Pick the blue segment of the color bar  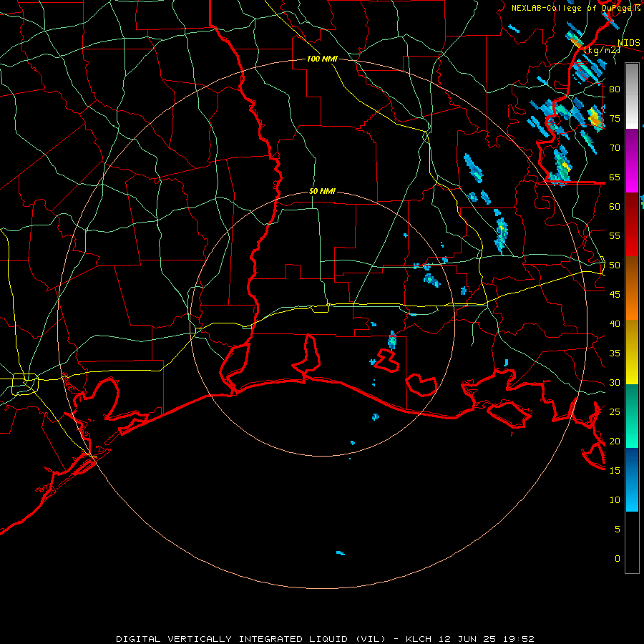click(x=632, y=479)
